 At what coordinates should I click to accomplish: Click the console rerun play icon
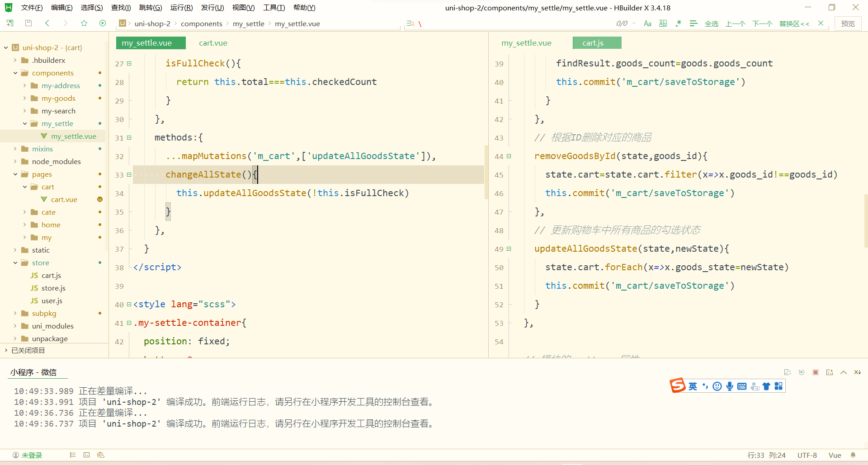pos(802,372)
